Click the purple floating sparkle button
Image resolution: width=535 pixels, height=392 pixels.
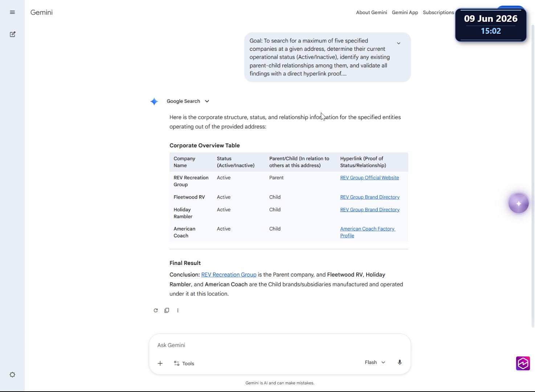pos(519,203)
